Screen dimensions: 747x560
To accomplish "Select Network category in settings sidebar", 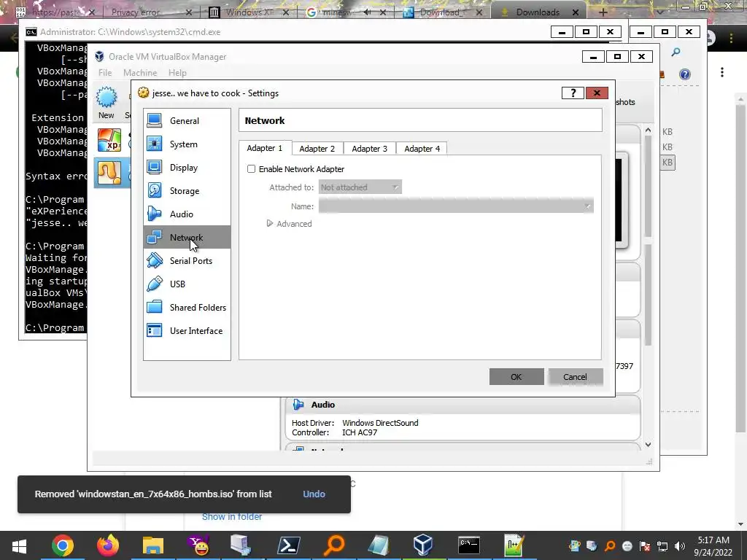I will [x=187, y=237].
